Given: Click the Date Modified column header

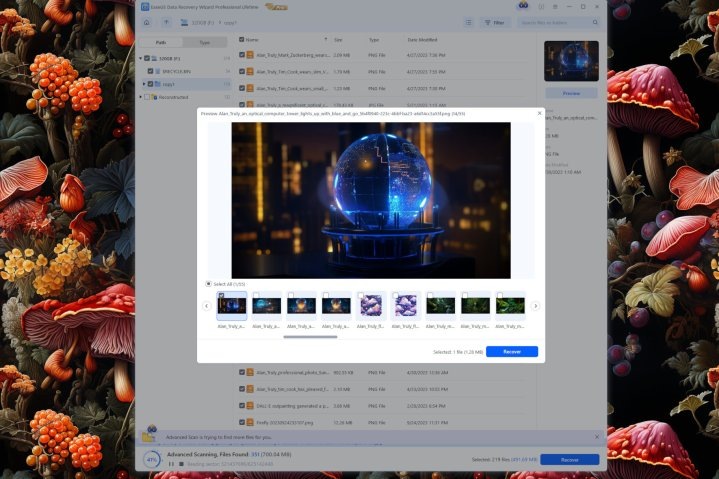Looking at the screenshot, I should [422, 40].
